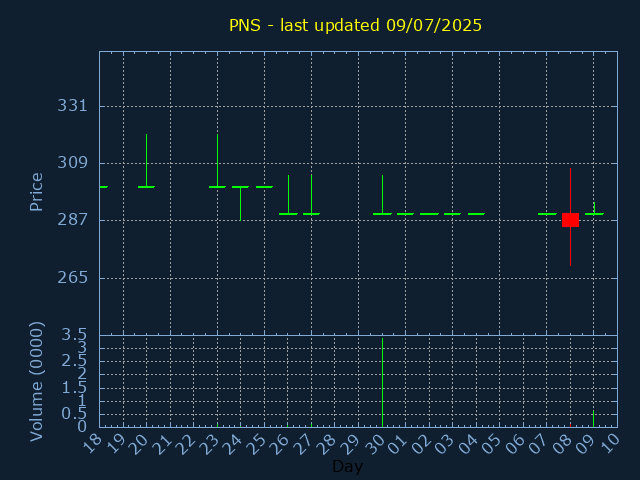The width and height of the screenshot is (640, 480).
Task: Select the 309 price tick label
Action: 72,163
